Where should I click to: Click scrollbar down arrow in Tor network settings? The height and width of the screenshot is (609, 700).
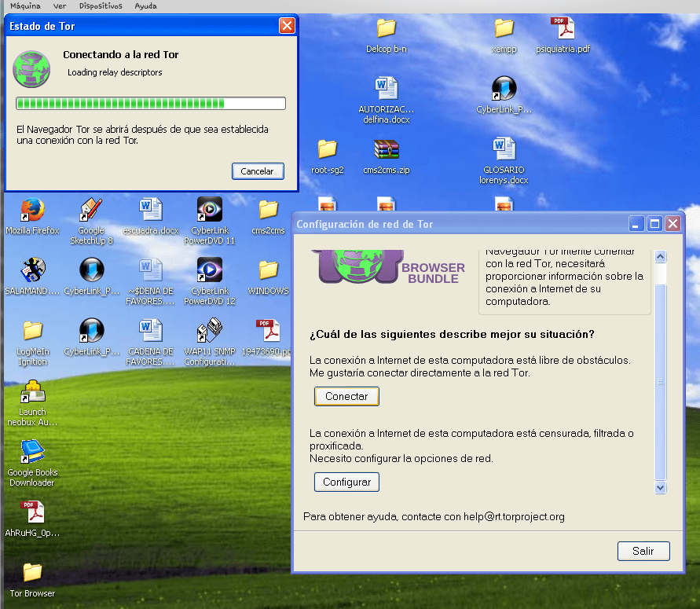click(x=660, y=487)
